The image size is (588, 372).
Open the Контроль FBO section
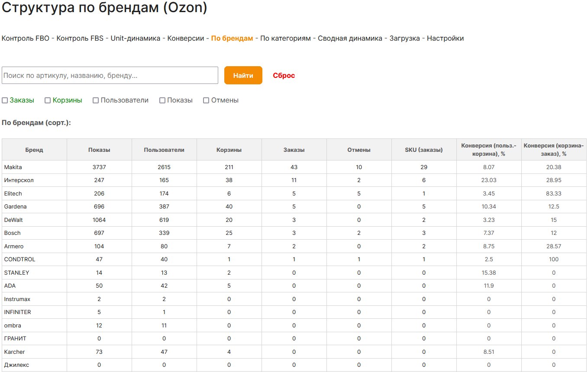click(x=26, y=38)
